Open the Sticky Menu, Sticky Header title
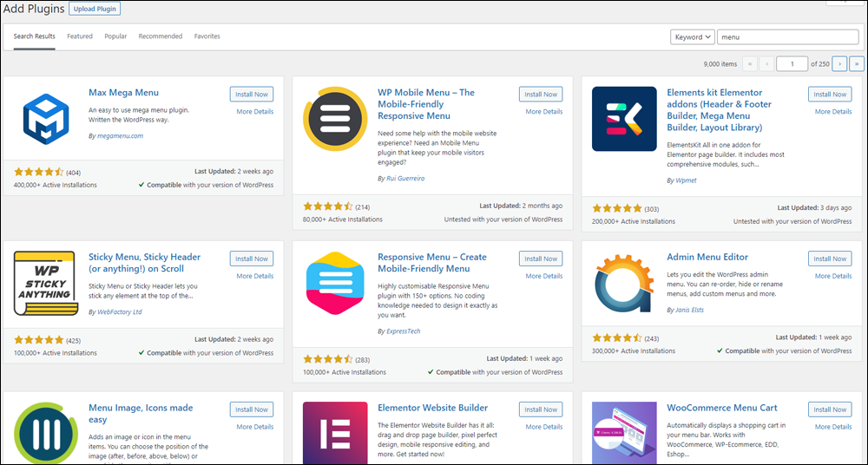This screenshot has width=868, height=465. (x=144, y=263)
